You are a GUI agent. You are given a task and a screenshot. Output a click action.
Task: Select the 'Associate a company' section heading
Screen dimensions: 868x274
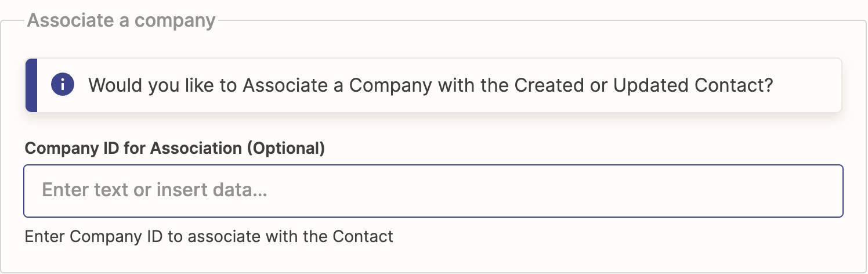click(x=121, y=20)
